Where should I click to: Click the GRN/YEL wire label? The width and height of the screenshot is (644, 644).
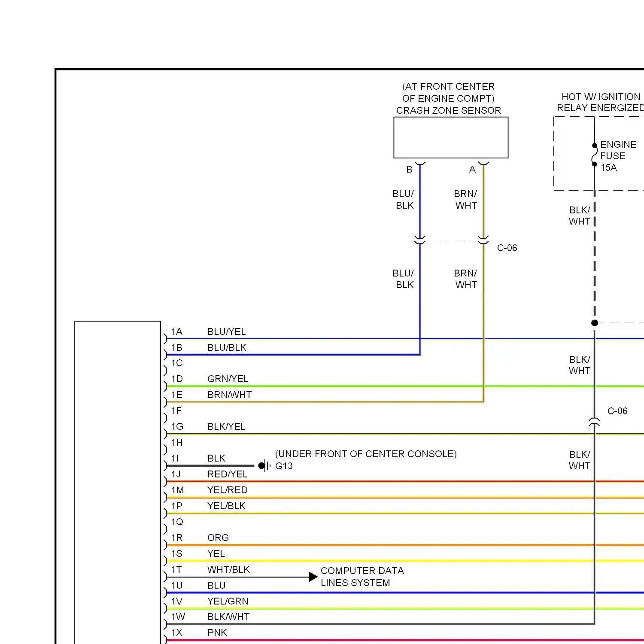tap(228, 379)
